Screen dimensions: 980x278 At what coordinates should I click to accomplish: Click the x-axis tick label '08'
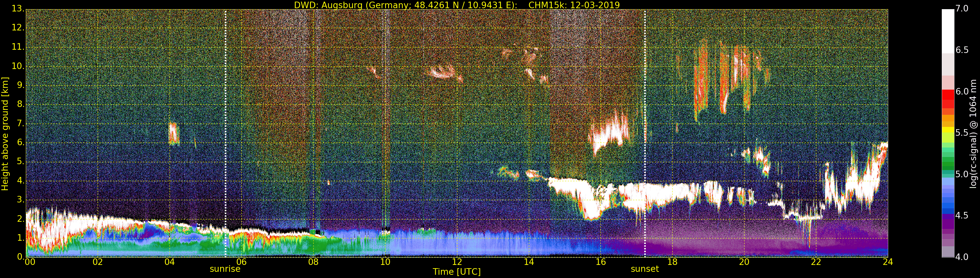click(313, 262)
